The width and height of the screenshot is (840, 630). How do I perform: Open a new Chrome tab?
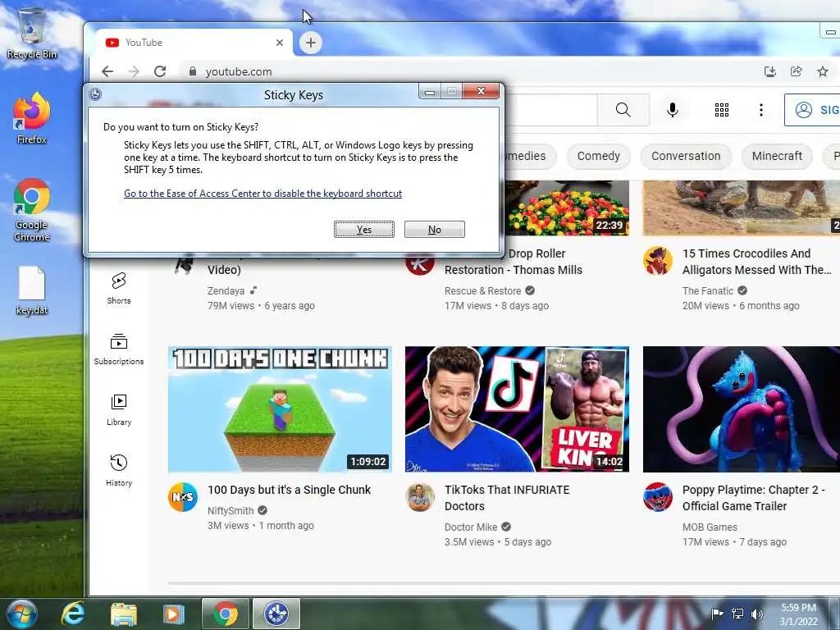(x=311, y=43)
